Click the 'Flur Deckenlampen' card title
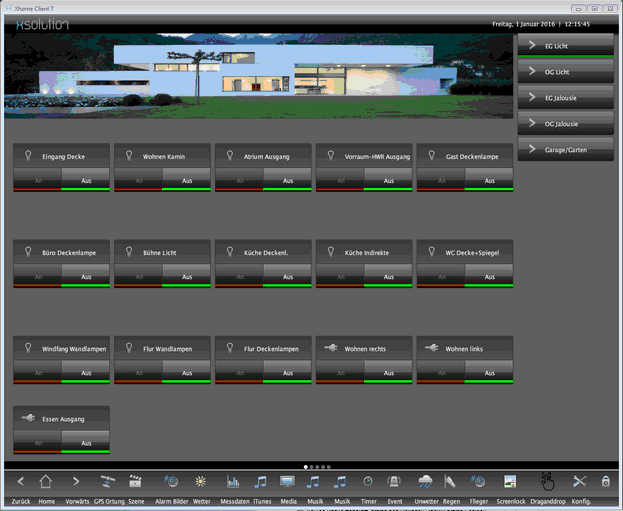623x511 pixels. 271,349
